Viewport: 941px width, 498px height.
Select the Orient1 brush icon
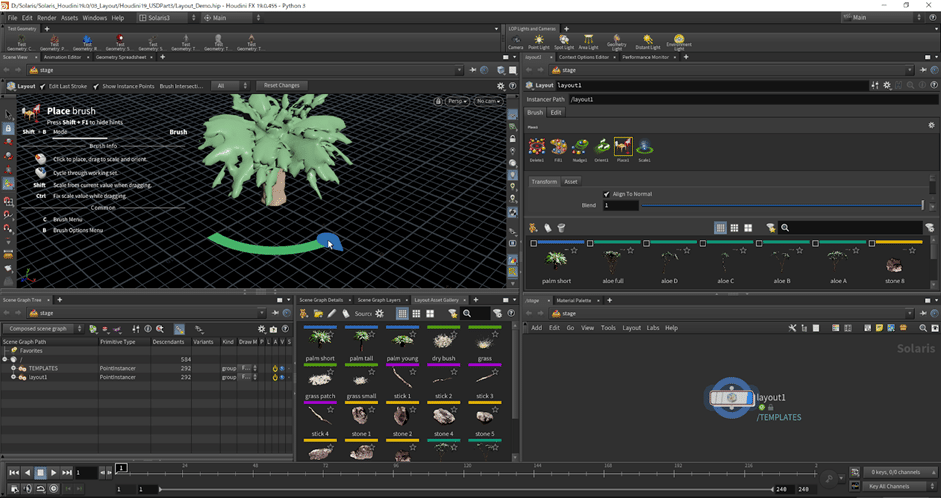point(601,147)
